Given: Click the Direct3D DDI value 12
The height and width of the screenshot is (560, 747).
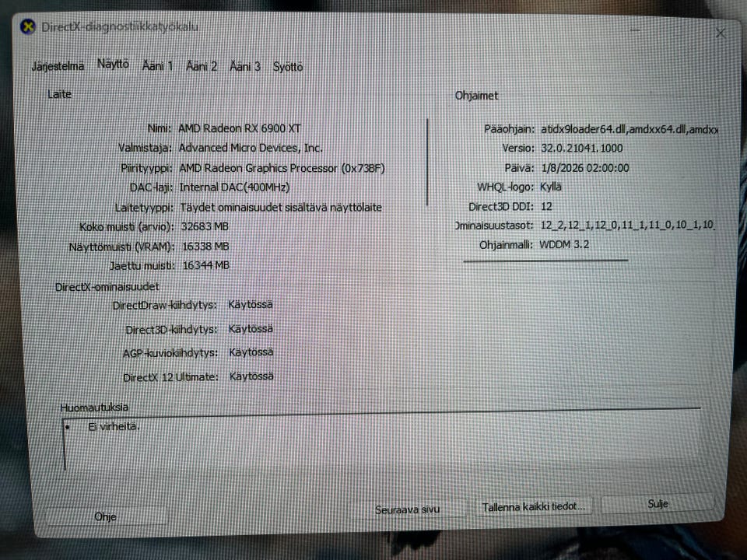Looking at the screenshot, I should click(546, 207).
